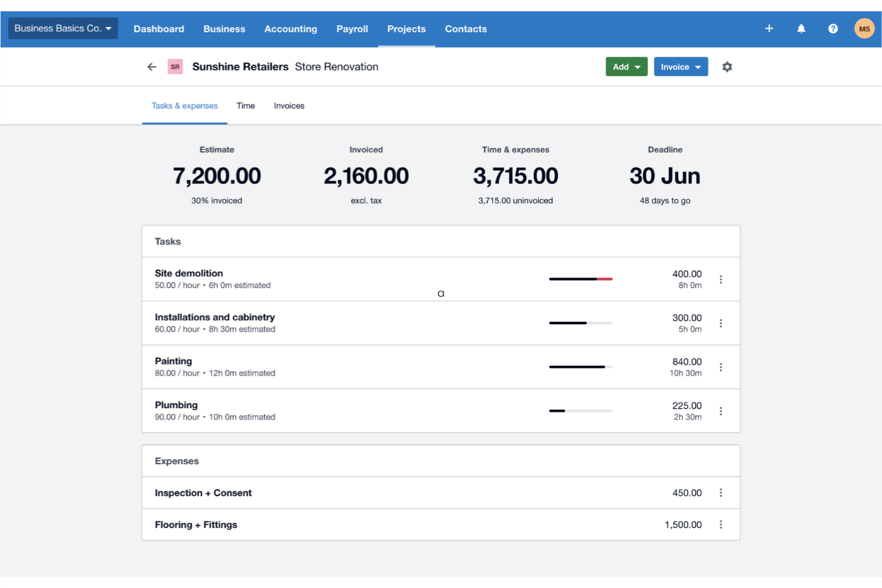Open the notifications bell icon

(x=801, y=28)
